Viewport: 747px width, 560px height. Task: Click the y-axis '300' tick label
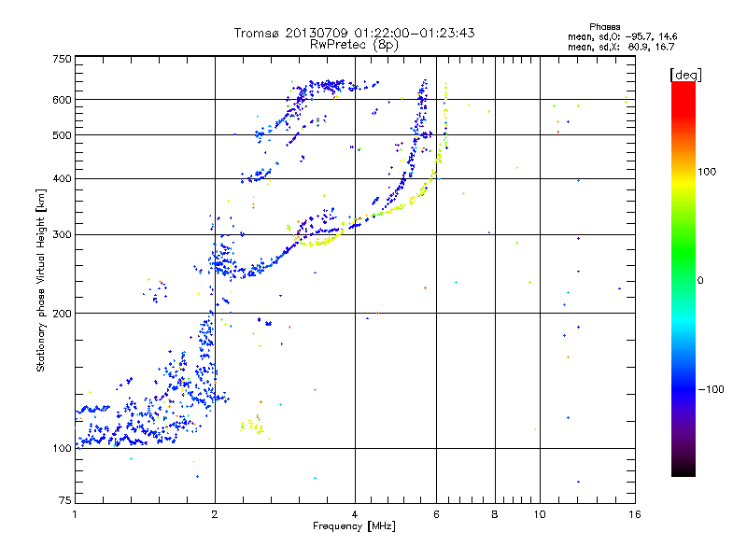63,235
